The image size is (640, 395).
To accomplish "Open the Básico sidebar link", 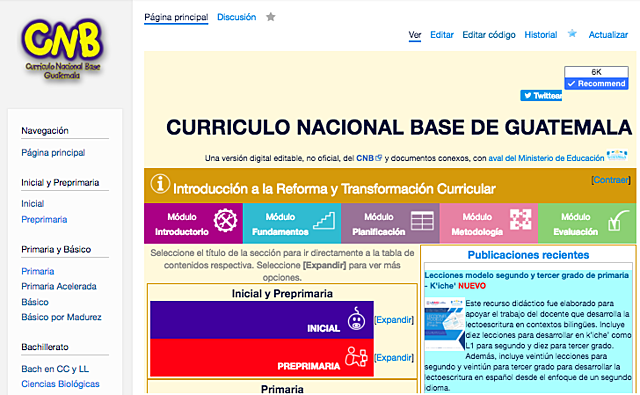I will pyautogui.click(x=35, y=302).
